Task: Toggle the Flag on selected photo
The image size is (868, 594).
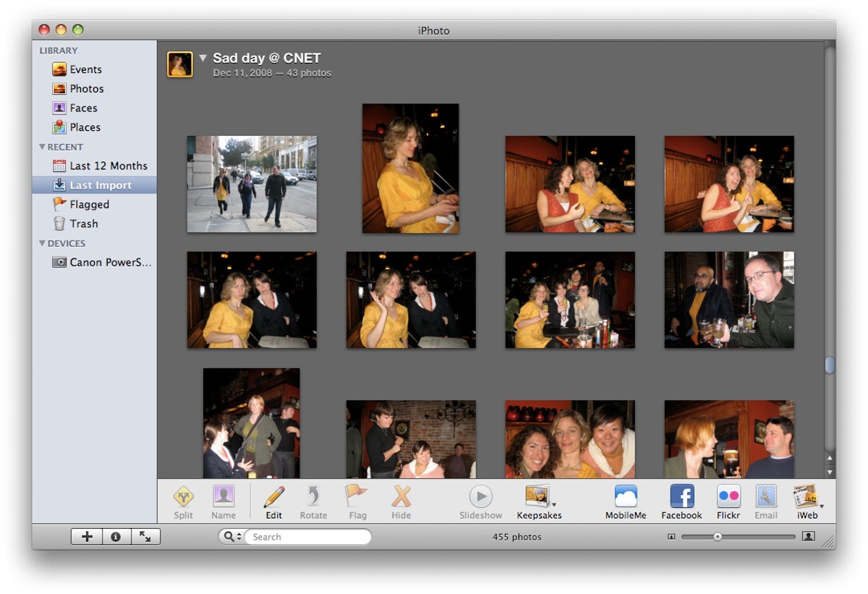Action: point(357,497)
